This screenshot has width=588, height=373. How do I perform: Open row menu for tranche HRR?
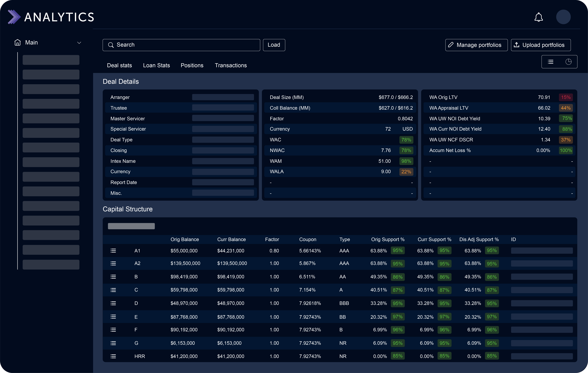(x=113, y=356)
